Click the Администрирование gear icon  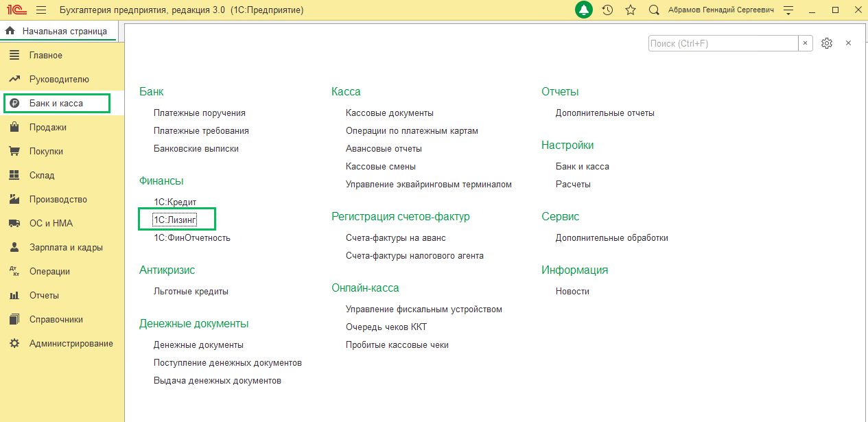pyautogui.click(x=14, y=344)
